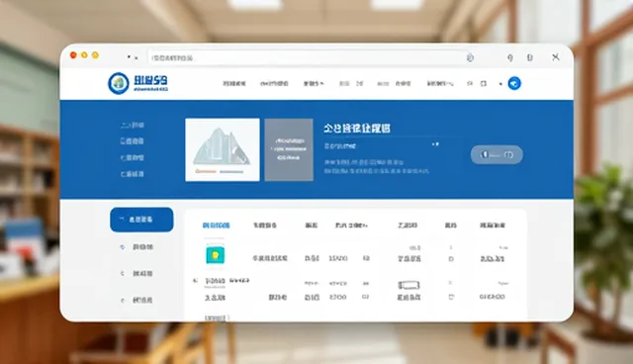Open the blue site wordmark beside the globe logo

pos(150,83)
